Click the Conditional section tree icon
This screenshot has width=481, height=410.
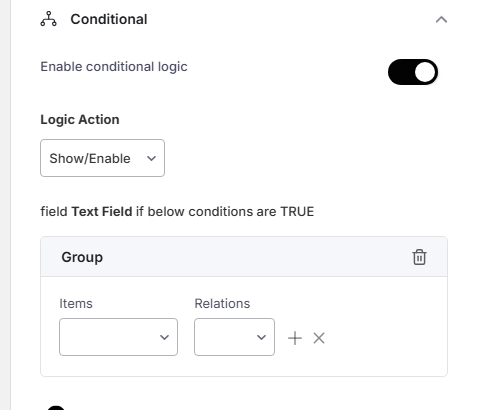pos(49,19)
